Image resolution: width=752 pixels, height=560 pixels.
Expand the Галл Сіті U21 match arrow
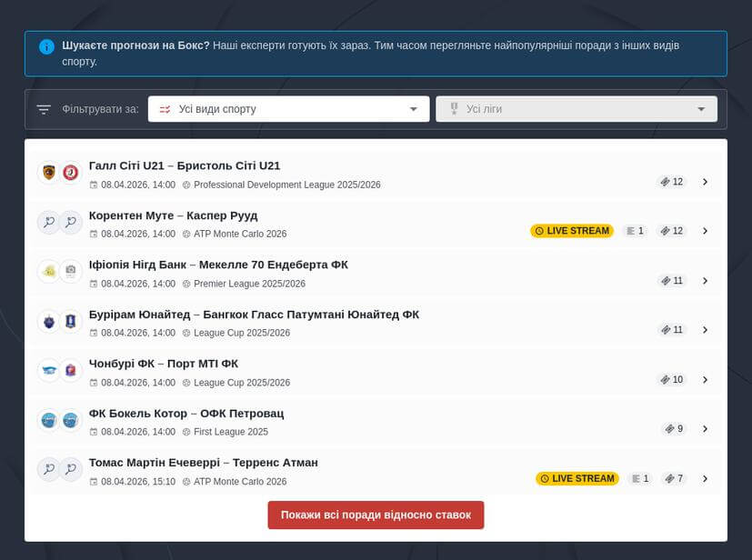click(x=705, y=182)
